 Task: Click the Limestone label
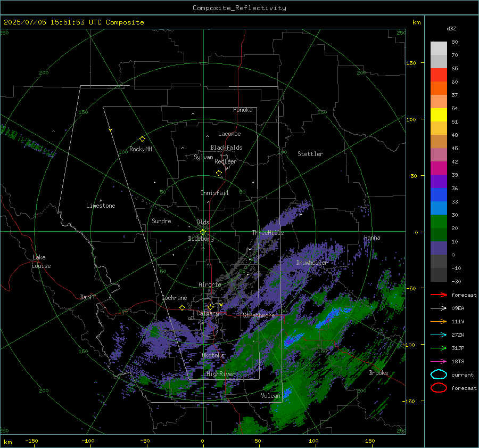coord(101,206)
